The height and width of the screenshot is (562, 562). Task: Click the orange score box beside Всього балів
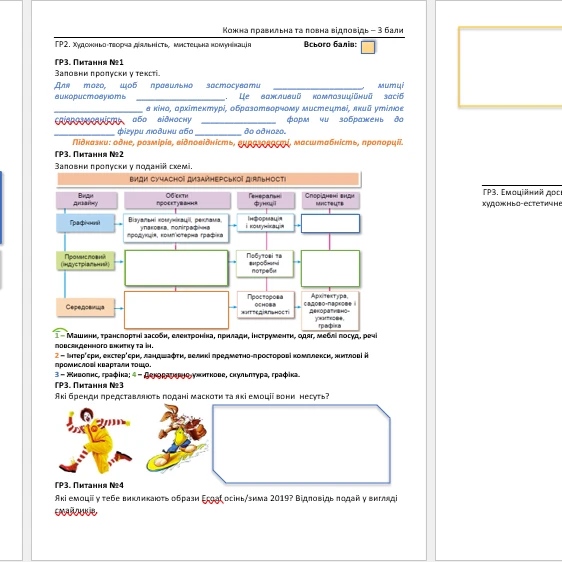[368, 47]
